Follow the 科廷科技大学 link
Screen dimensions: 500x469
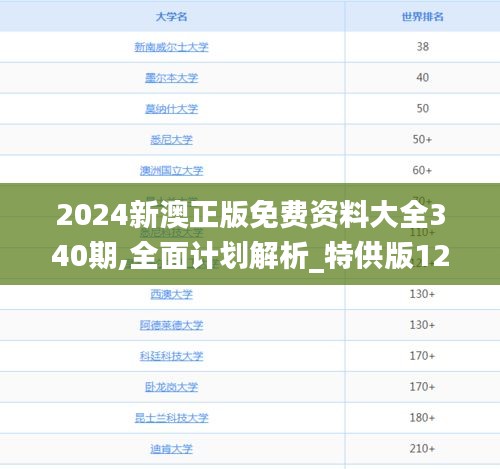pos(171,356)
